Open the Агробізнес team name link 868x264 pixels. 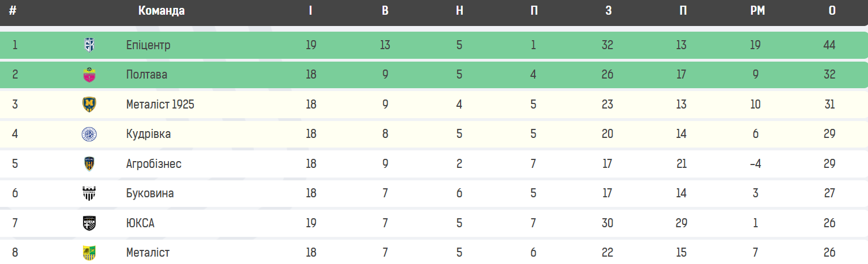click(x=154, y=164)
